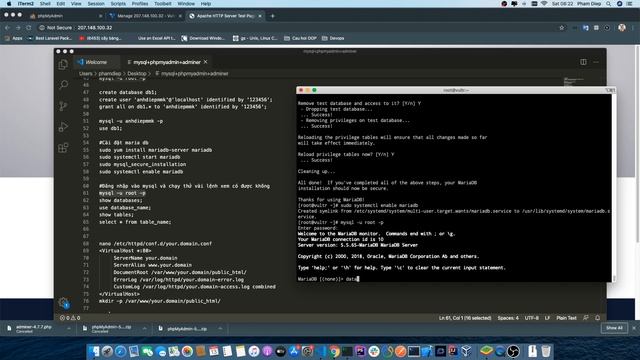Image resolution: width=640 pixels, height=360 pixels.
Task: Go forward in Chrome browser
Action: (18, 27)
